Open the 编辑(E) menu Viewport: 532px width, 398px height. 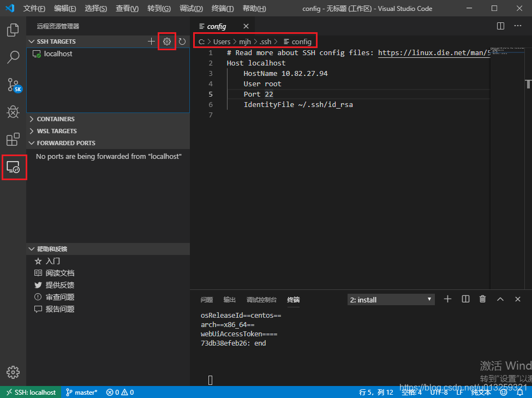tap(65, 9)
